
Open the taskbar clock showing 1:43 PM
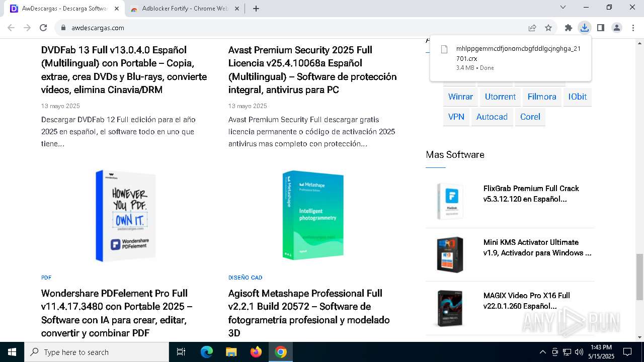(601, 352)
